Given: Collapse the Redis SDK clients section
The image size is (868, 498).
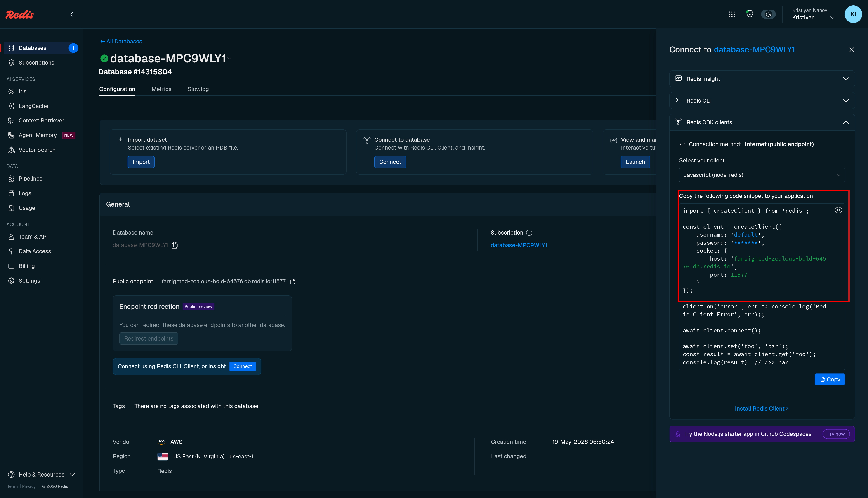Looking at the screenshot, I should [762, 122].
